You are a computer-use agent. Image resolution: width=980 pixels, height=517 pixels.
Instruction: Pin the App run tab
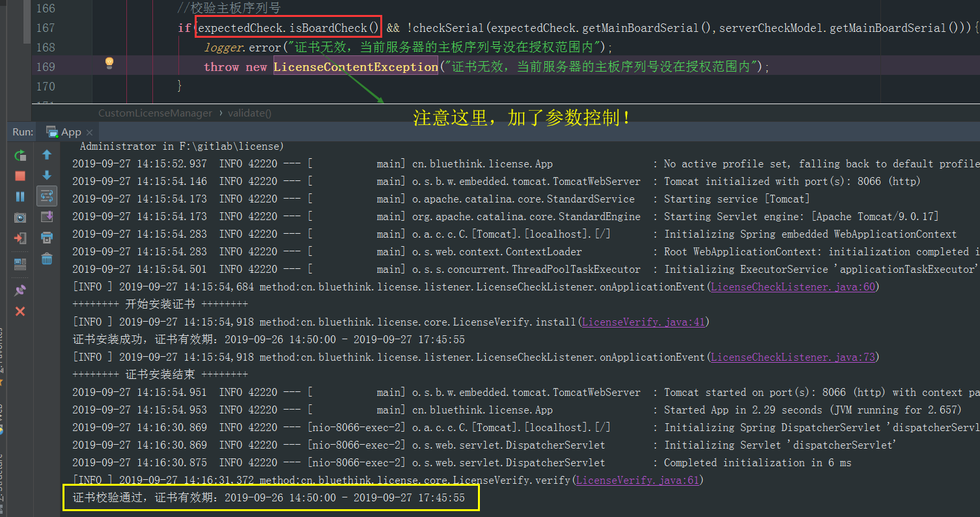(x=20, y=290)
